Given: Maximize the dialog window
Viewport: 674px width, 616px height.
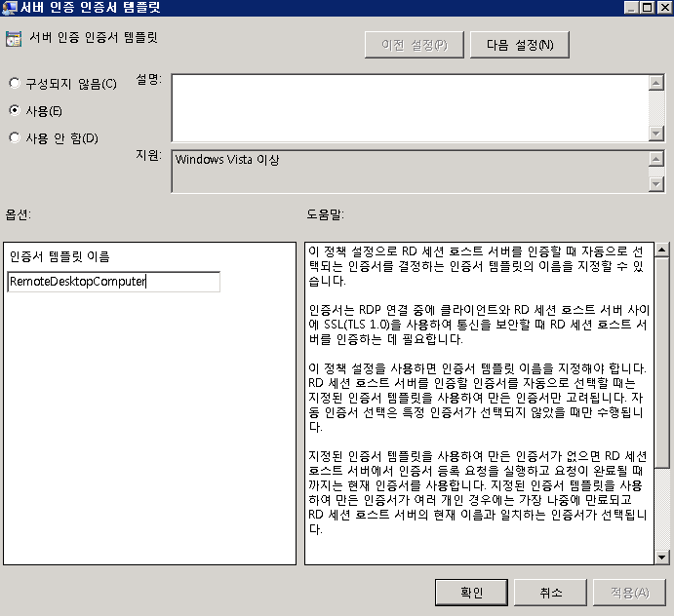Looking at the screenshot, I should 647,7.
